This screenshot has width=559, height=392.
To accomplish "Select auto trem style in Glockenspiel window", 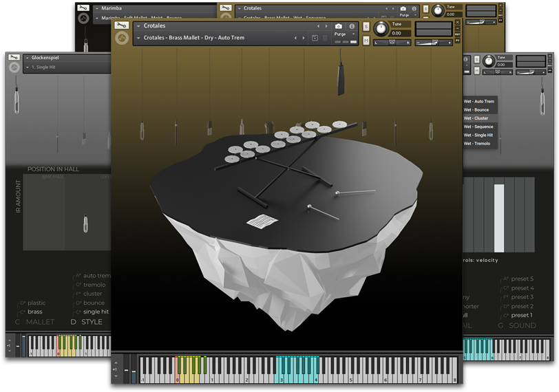I will point(97,276).
